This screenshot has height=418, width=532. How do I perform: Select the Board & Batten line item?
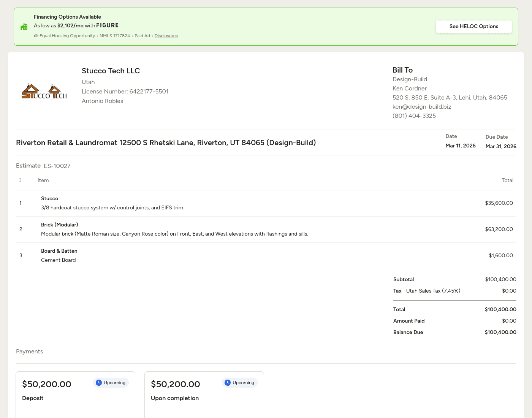click(266, 256)
